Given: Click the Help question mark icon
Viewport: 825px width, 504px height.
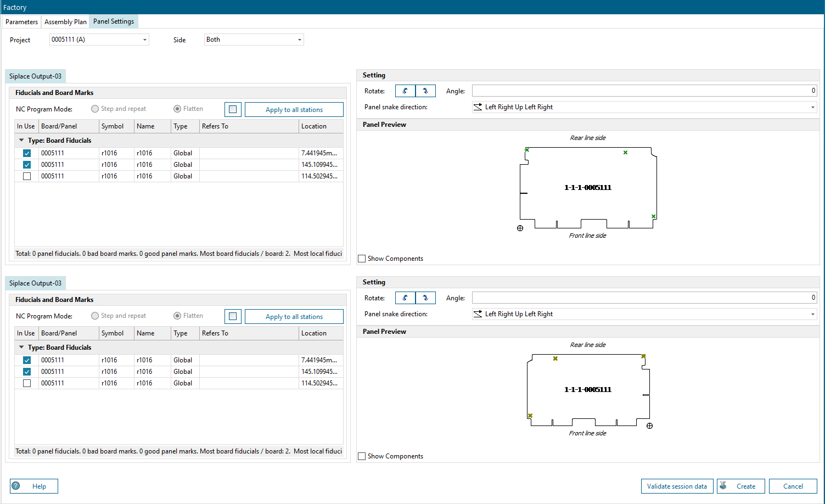Looking at the screenshot, I should [x=16, y=486].
